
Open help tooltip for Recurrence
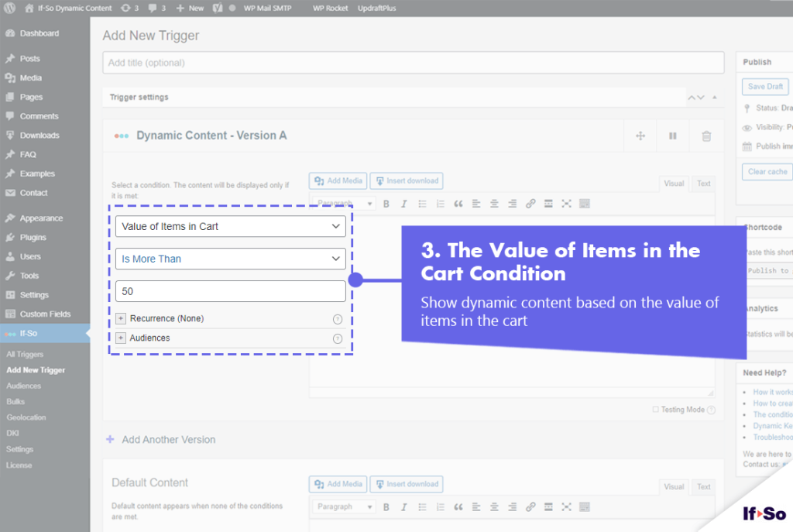coord(338,319)
